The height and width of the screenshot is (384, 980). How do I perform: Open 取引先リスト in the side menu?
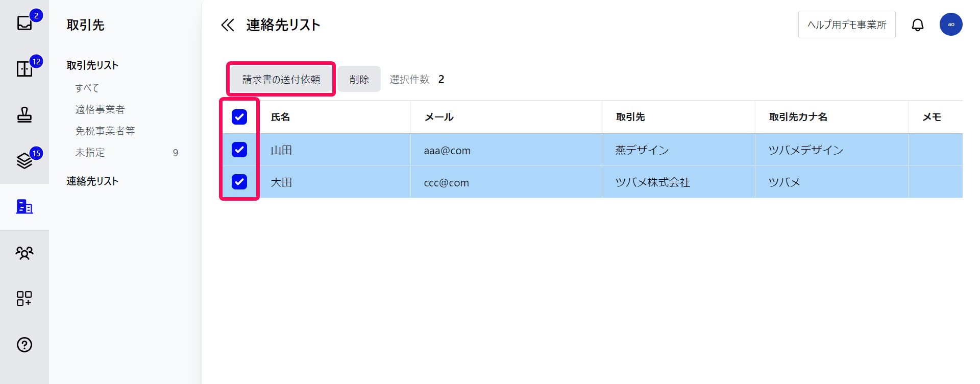(x=92, y=65)
